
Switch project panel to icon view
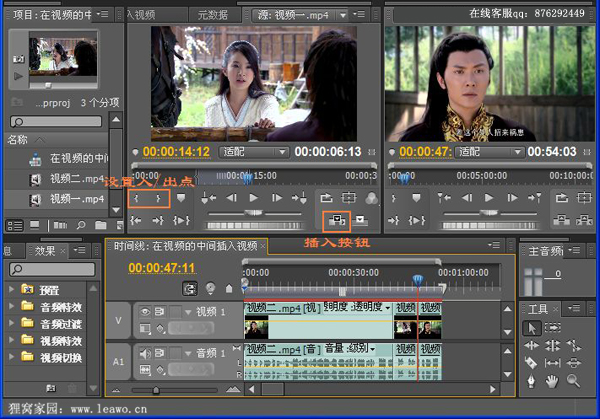click(x=35, y=225)
